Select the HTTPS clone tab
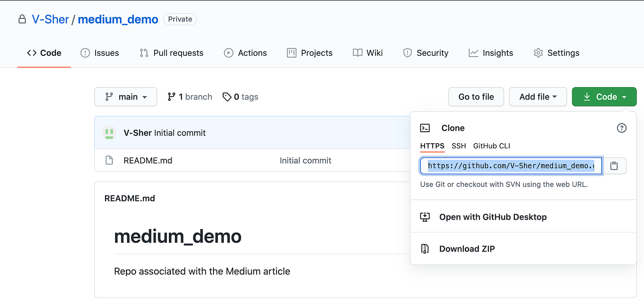The image size is (644, 304). pyautogui.click(x=432, y=146)
